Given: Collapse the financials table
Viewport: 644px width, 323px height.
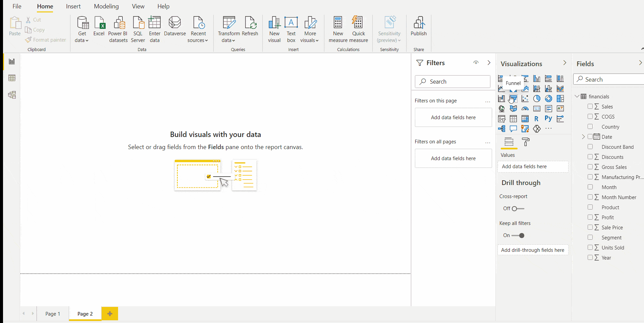Looking at the screenshot, I should [x=577, y=96].
